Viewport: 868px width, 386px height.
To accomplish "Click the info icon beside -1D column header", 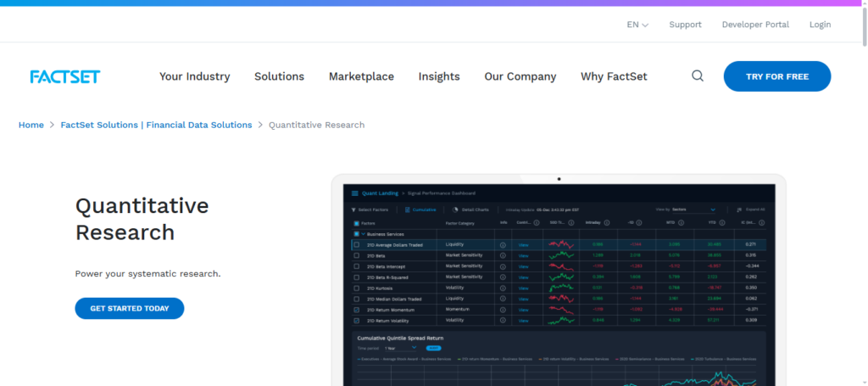I will (x=639, y=222).
